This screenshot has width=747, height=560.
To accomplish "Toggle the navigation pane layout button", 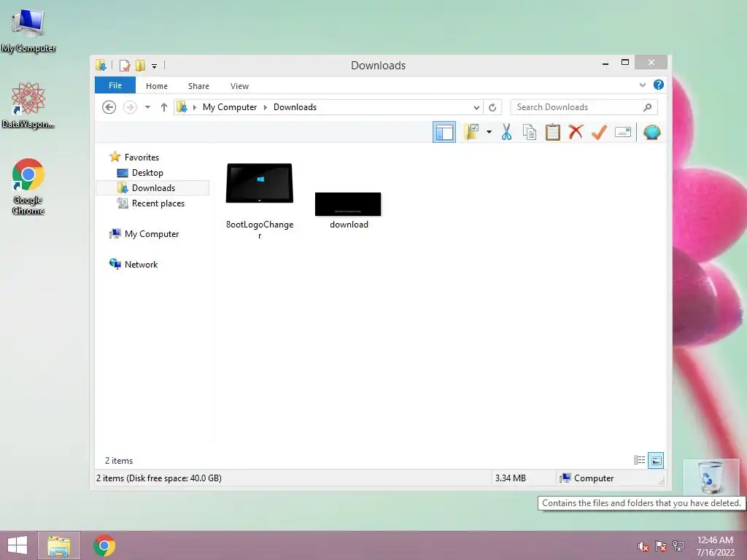I will point(444,132).
